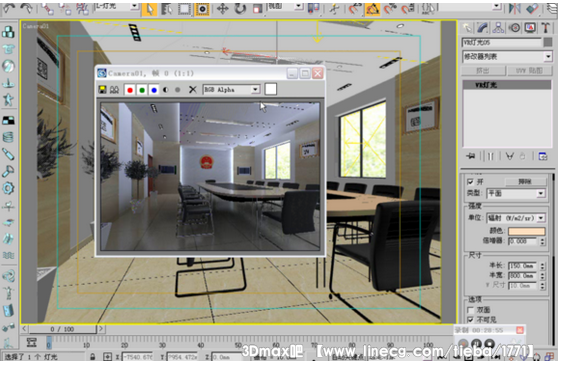The image size is (563, 368).
Task: Pick the Rectangular Selection Region tool
Action: coord(184,9)
